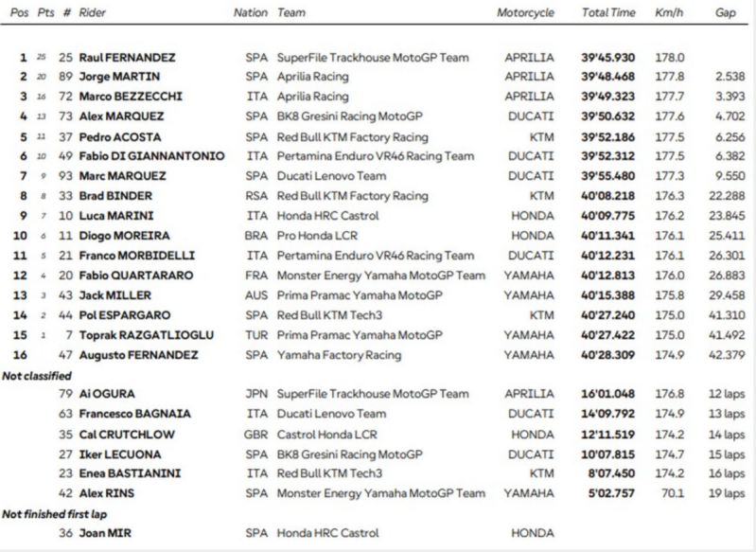Select Fabio QUARTARARO row name
756x552 pixels.
(x=136, y=276)
